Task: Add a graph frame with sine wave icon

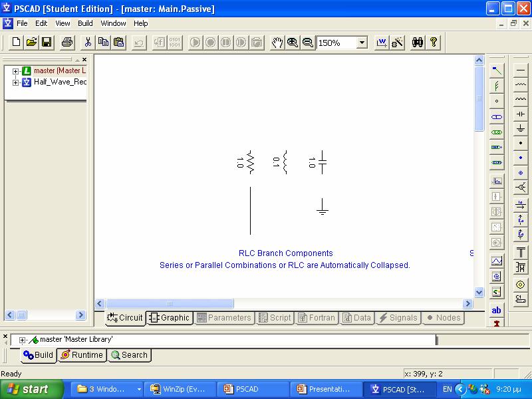Action: tap(496, 261)
